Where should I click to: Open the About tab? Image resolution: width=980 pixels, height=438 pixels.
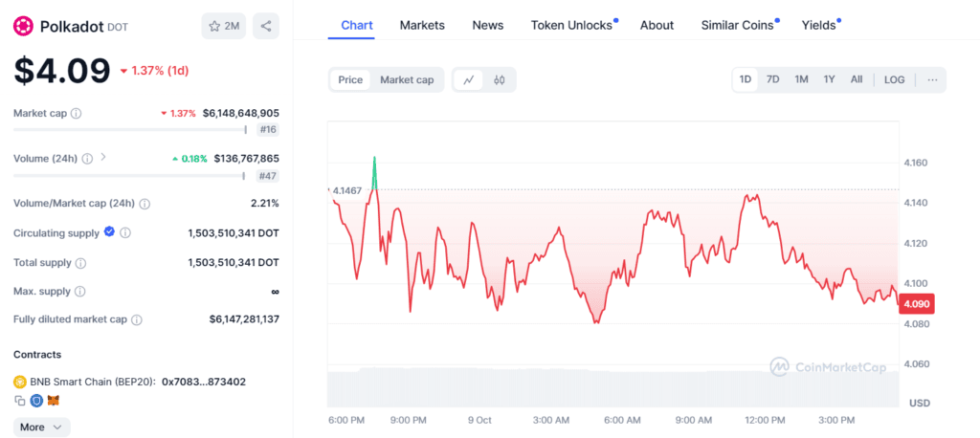(x=657, y=26)
